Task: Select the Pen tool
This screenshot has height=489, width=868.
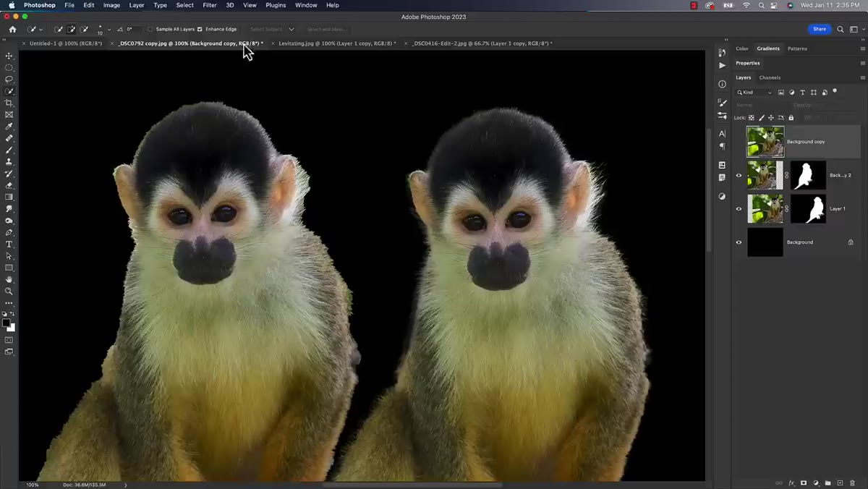Action: pos(9,232)
